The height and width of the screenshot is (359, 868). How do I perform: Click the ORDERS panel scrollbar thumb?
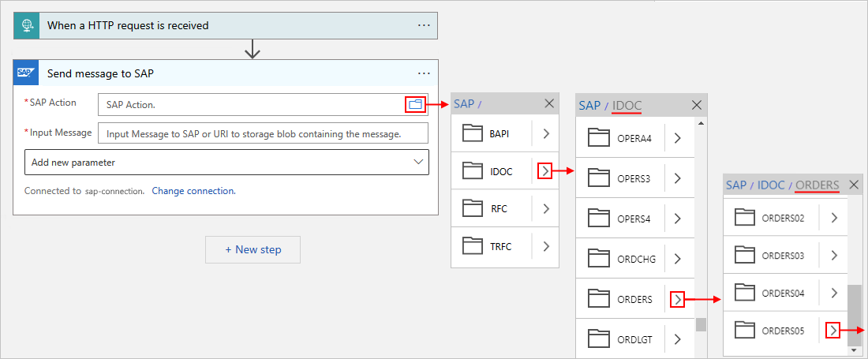(855, 314)
